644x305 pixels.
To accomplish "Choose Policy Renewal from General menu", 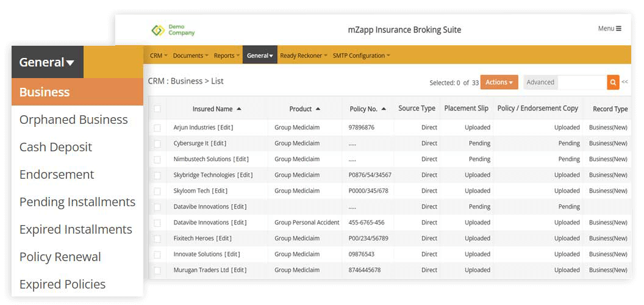I will tap(60, 257).
